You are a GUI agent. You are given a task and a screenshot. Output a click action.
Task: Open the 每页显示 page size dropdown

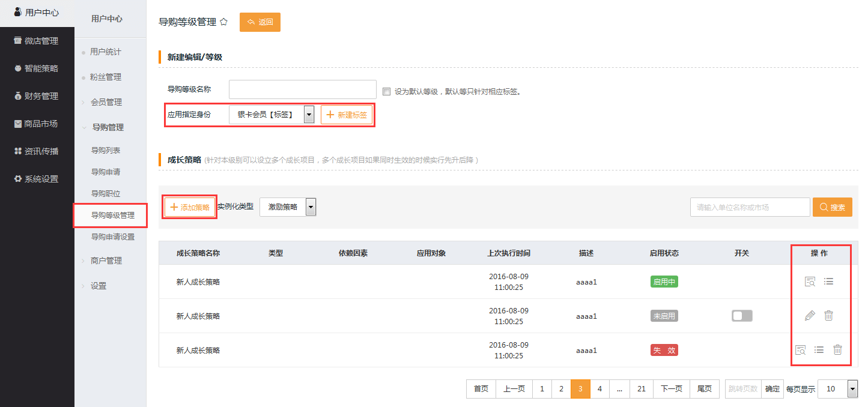tap(852, 389)
